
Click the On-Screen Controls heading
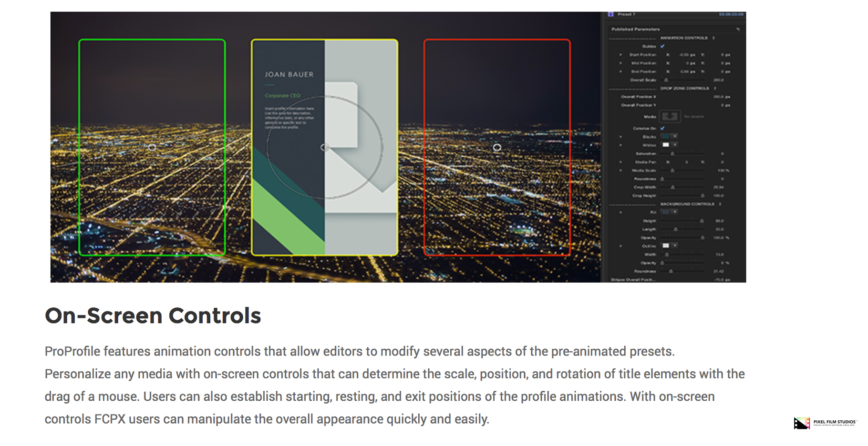click(153, 315)
